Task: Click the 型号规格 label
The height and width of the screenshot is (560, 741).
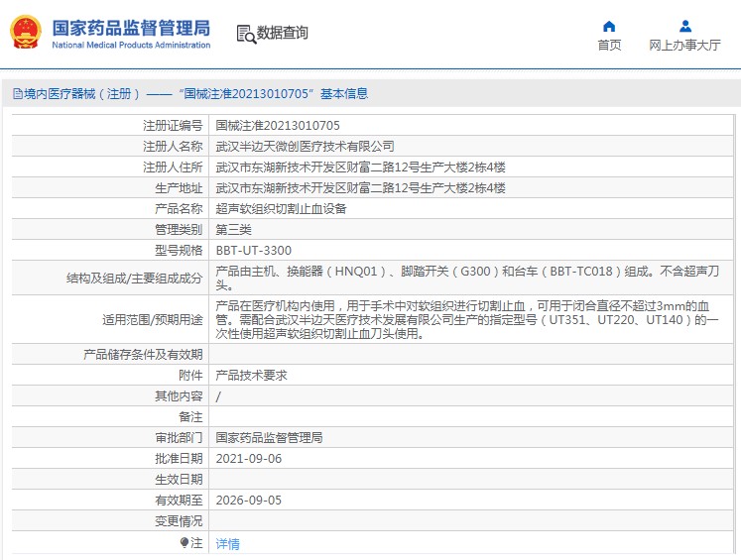Action: [179, 250]
